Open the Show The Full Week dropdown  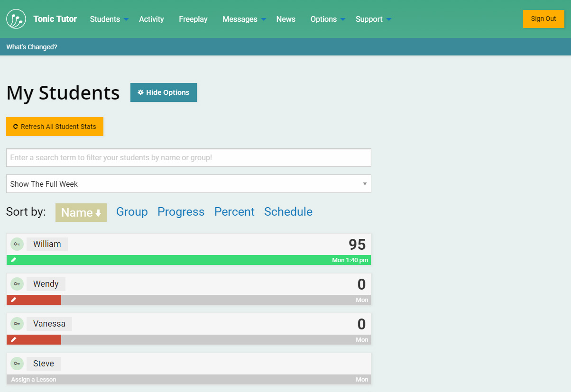pyautogui.click(x=188, y=184)
